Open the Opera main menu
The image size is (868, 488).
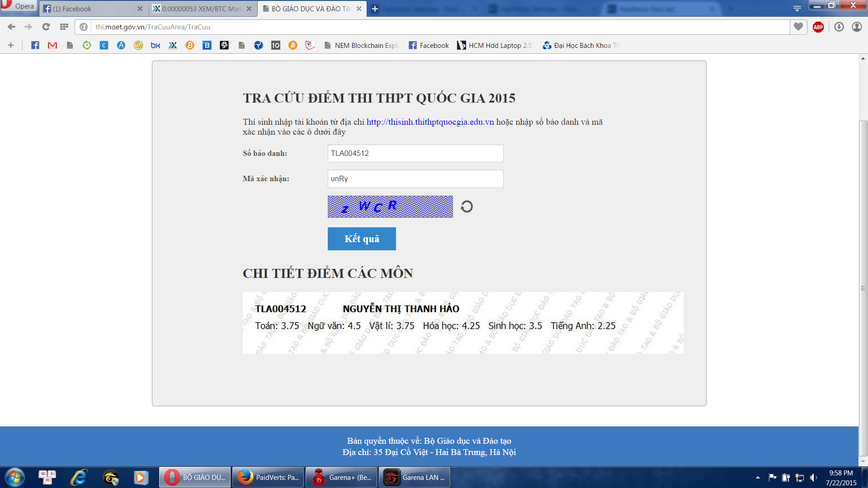[18, 6]
